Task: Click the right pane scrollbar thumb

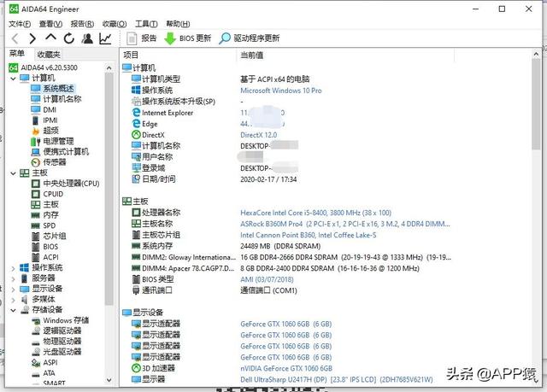Action: (x=536, y=104)
